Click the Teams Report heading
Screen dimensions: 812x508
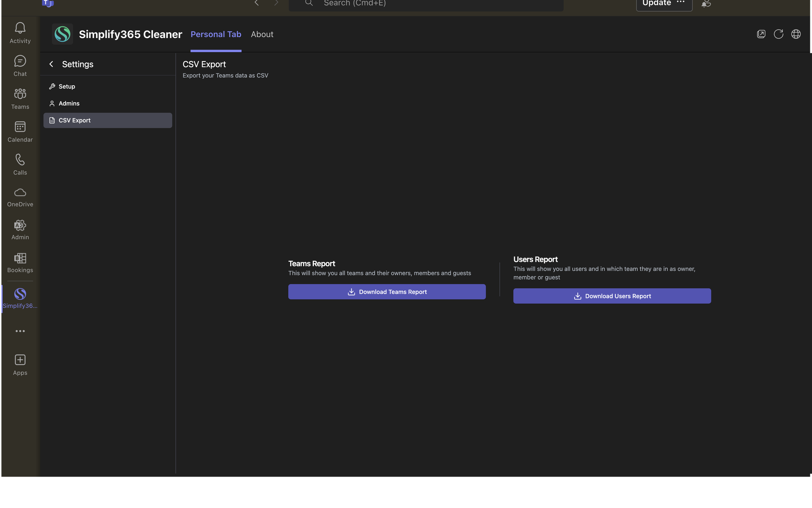tap(312, 264)
